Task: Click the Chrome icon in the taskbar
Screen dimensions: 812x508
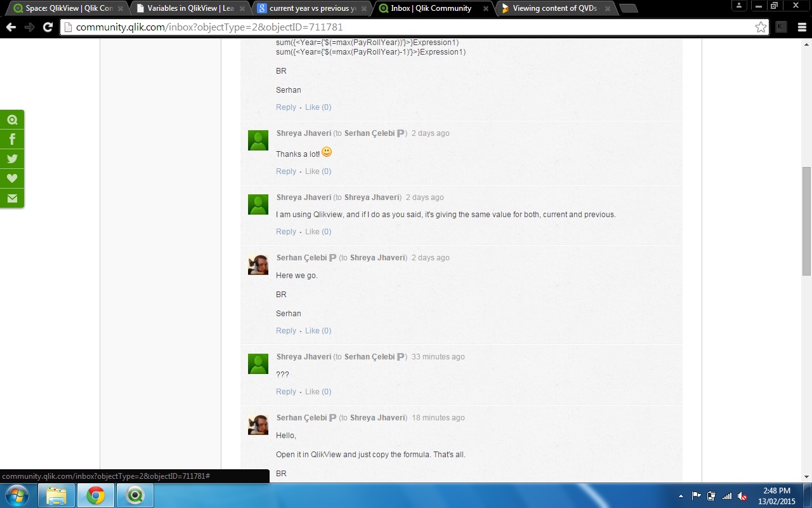Action: 96,495
